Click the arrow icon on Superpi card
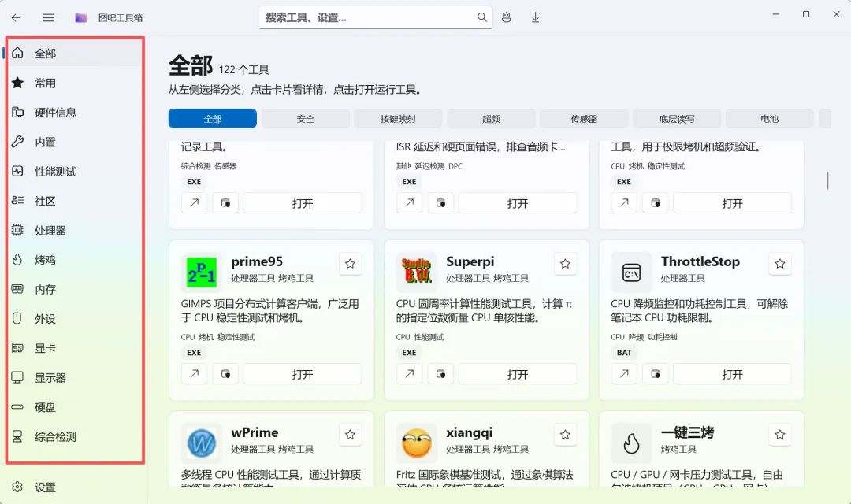The width and height of the screenshot is (851, 504). [409, 374]
